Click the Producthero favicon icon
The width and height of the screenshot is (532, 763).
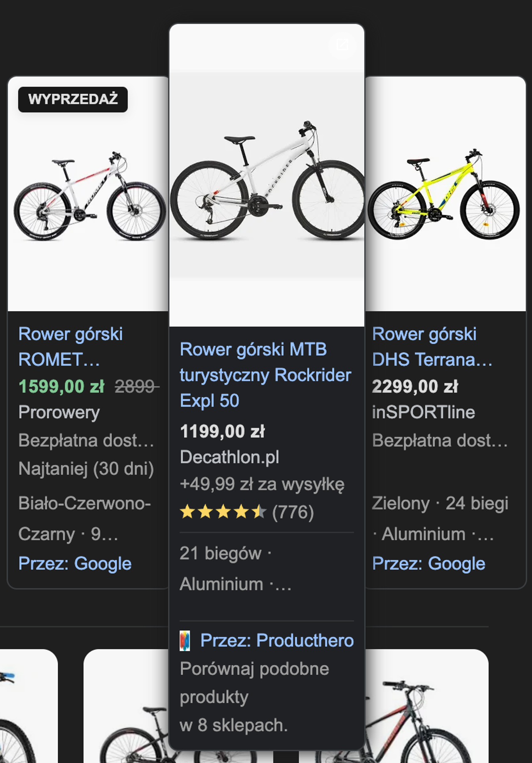(x=185, y=641)
